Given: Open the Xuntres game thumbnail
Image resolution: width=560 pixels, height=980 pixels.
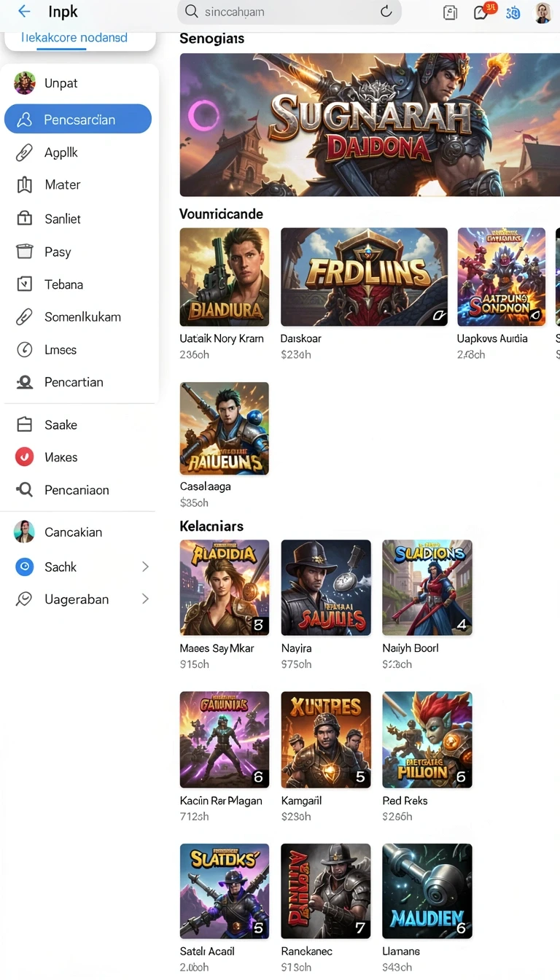Looking at the screenshot, I should pos(326,740).
